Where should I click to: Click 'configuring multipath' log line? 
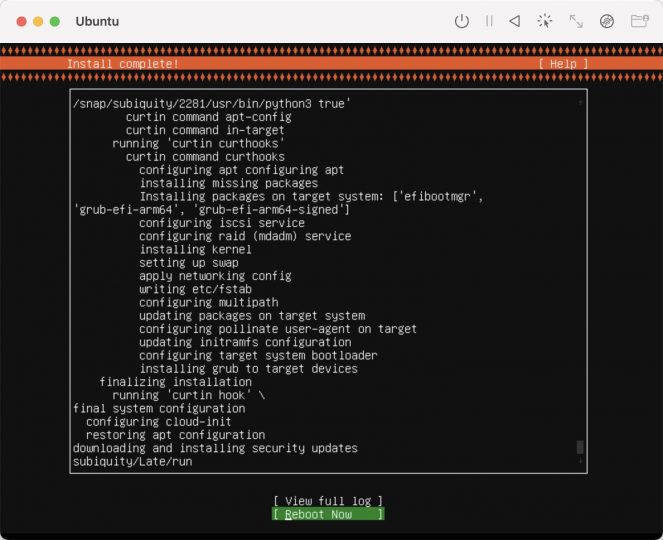pos(209,302)
